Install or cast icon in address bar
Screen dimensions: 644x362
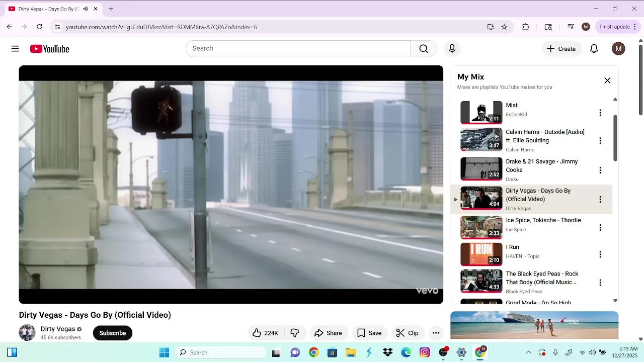[491, 27]
